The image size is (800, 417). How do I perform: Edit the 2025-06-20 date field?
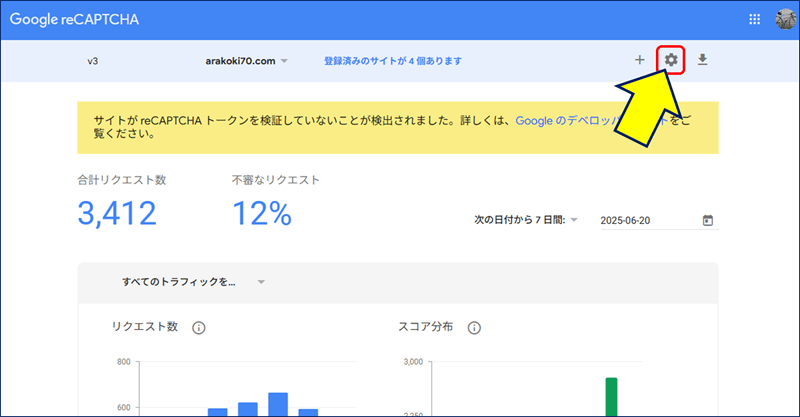pos(659,220)
